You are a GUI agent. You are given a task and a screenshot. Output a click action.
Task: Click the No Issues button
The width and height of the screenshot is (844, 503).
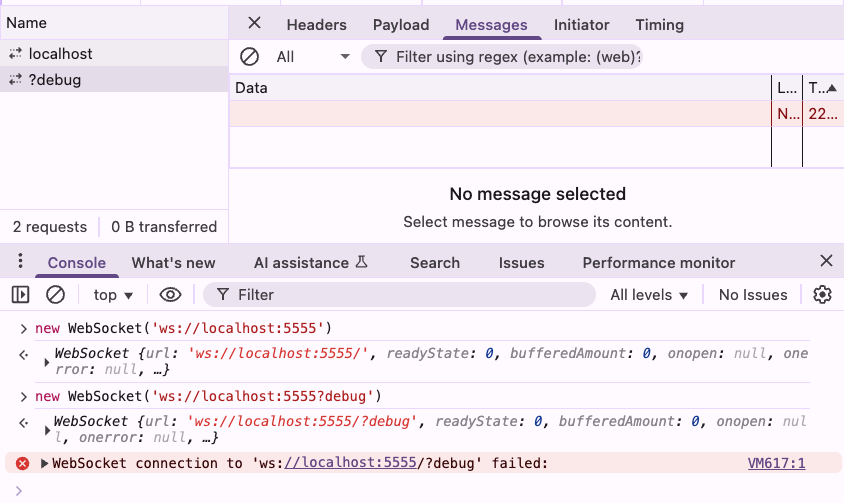pyautogui.click(x=753, y=295)
